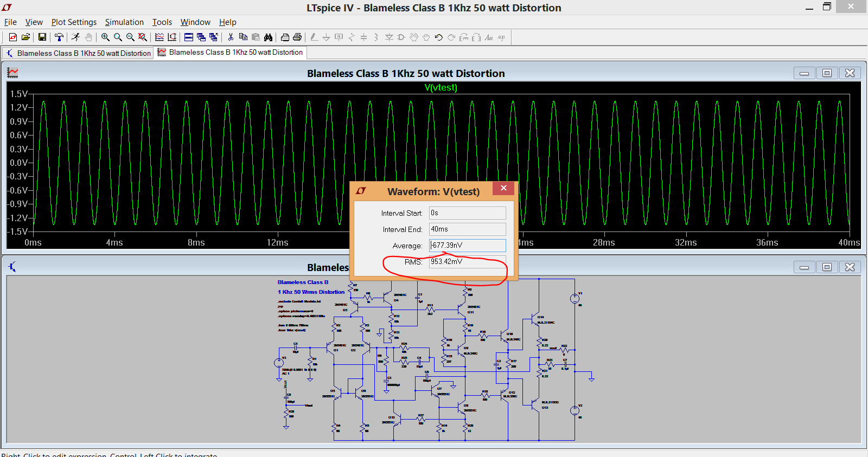Open the Window menu
The image size is (868, 457).
[195, 22]
